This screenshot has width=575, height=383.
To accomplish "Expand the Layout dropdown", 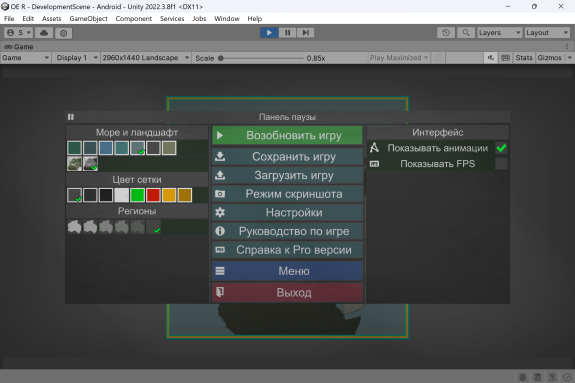I will tap(547, 33).
